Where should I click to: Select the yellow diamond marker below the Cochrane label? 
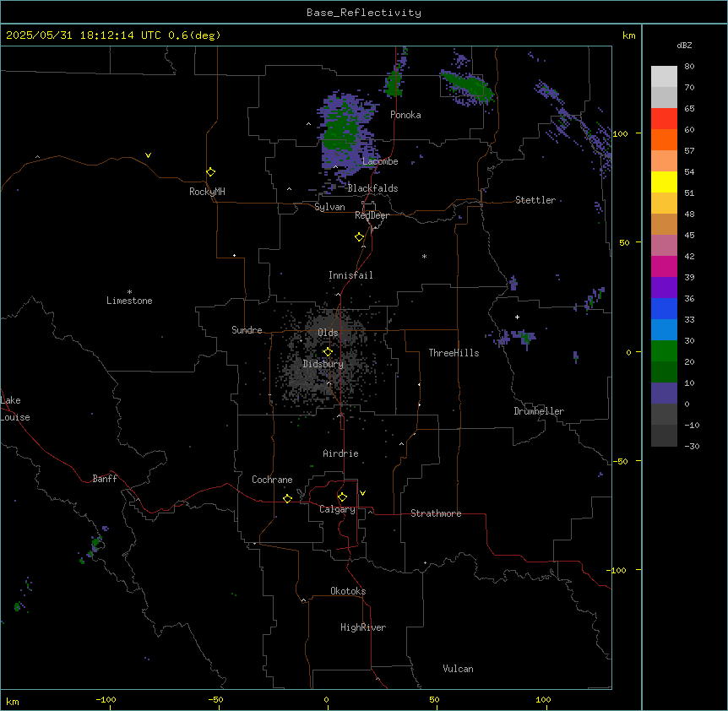pos(287,498)
